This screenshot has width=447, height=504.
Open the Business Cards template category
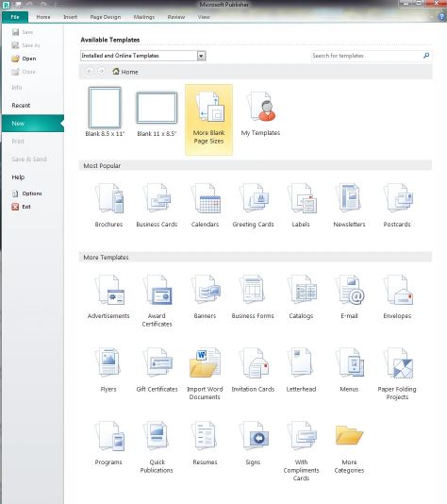click(x=157, y=205)
